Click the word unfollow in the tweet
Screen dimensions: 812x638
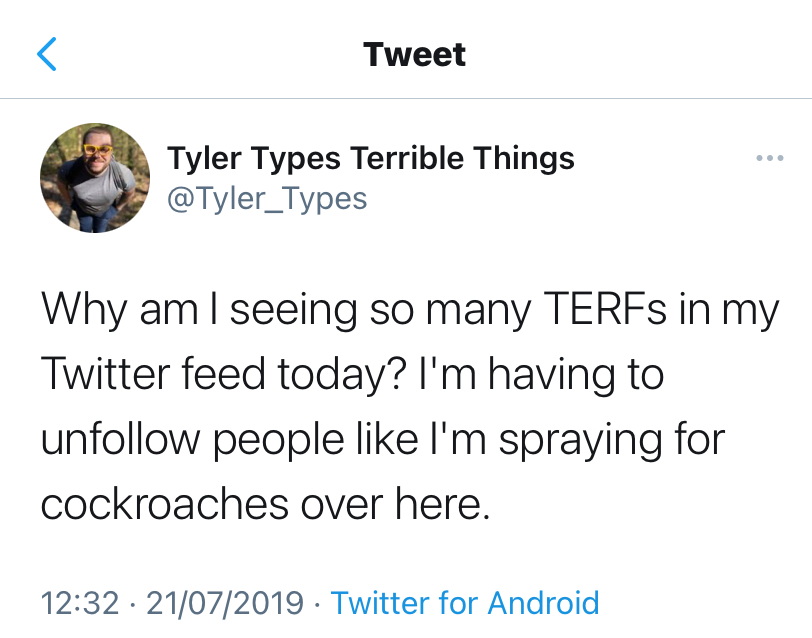click(x=123, y=439)
